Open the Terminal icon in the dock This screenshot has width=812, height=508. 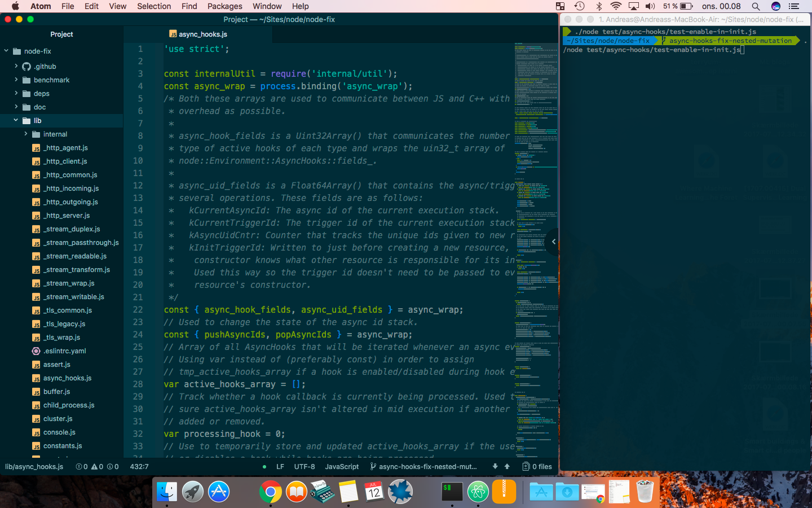tap(452, 492)
